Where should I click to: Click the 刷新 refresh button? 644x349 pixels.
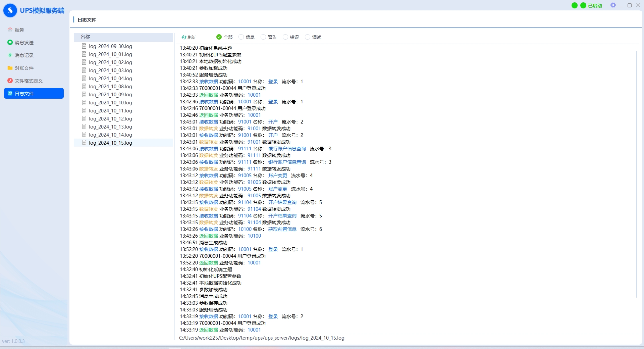coord(189,37)
